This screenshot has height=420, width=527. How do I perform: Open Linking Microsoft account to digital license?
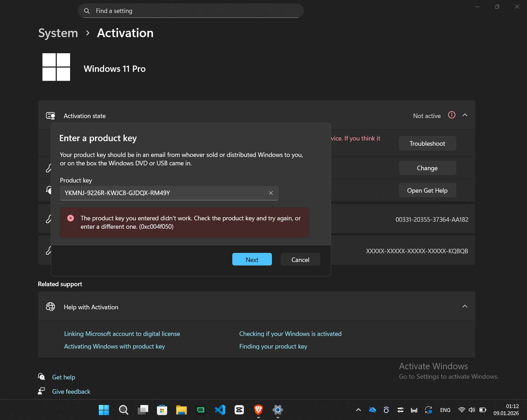pos(122,334)
